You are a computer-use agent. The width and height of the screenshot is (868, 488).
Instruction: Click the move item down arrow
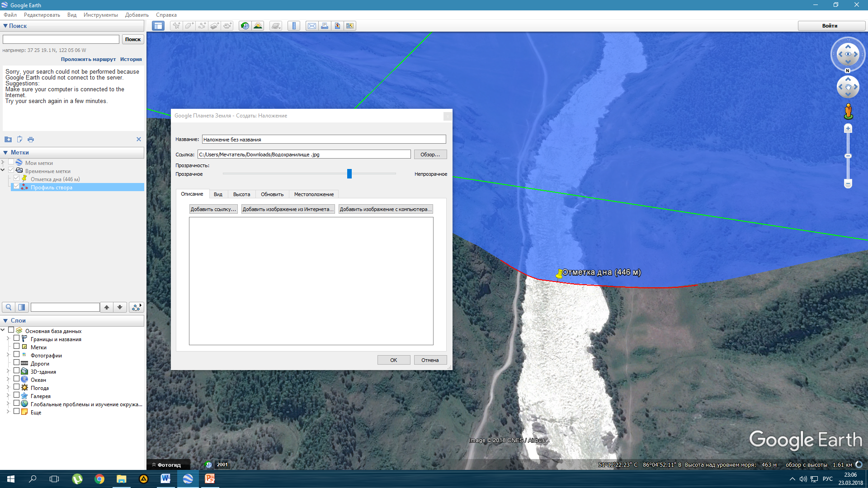coord(120,307)
